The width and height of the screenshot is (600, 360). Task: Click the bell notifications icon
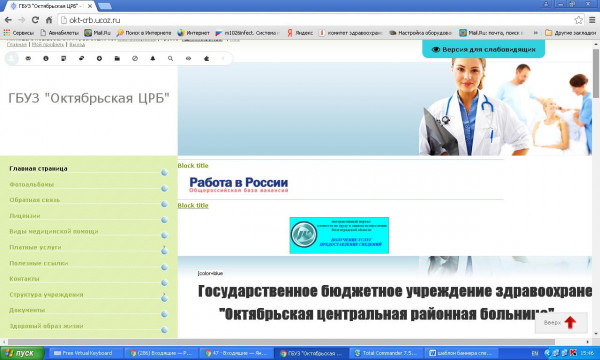click(x=153, y=59)
